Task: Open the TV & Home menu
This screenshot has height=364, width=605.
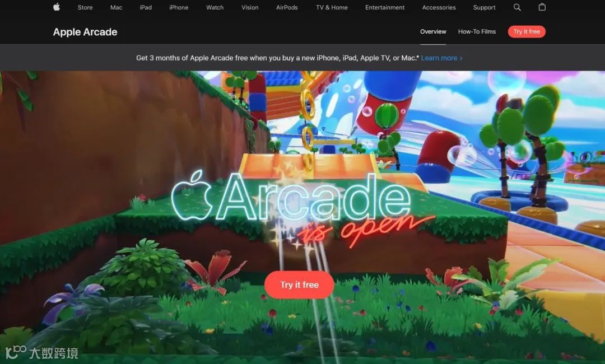Action: [x=332, y=7]
